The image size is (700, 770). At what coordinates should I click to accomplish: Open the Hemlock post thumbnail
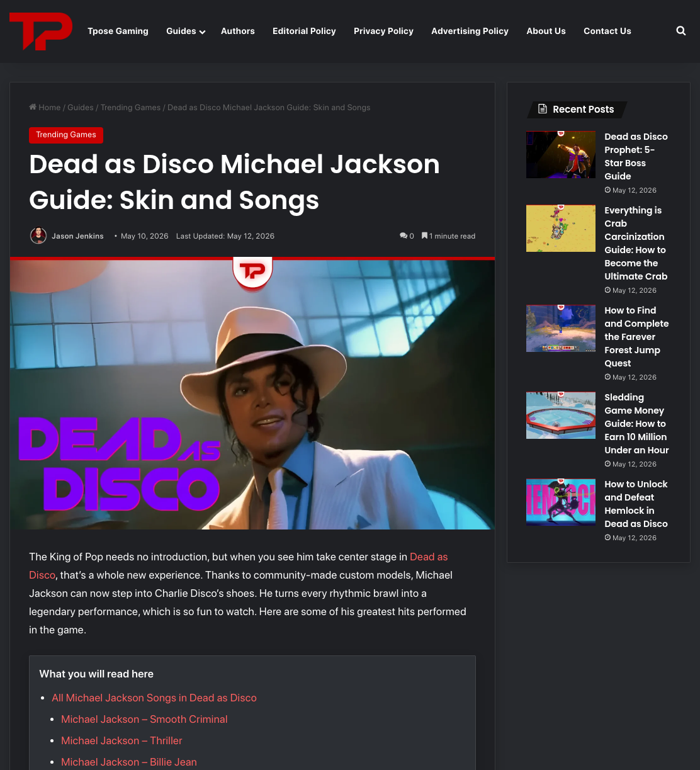561,502
